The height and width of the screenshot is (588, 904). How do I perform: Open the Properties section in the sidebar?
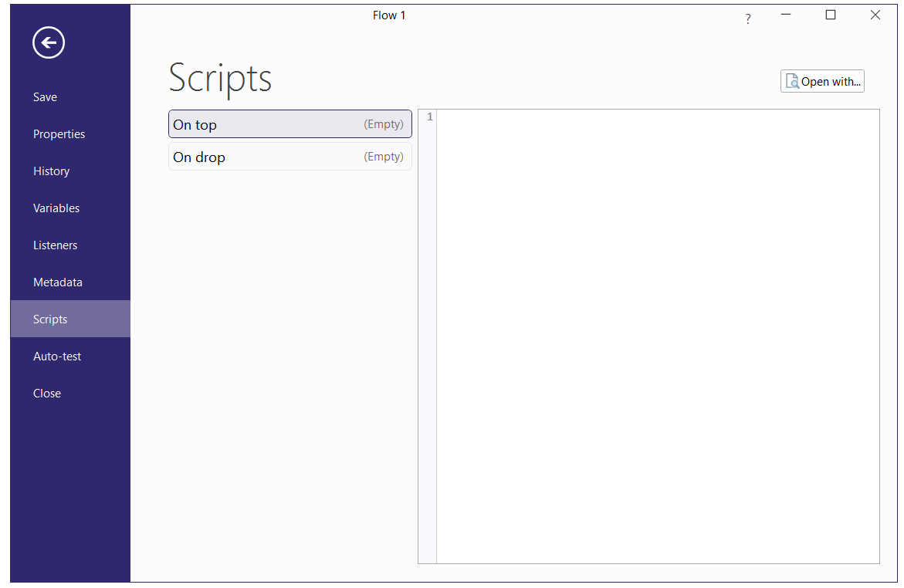coord(59,133)
